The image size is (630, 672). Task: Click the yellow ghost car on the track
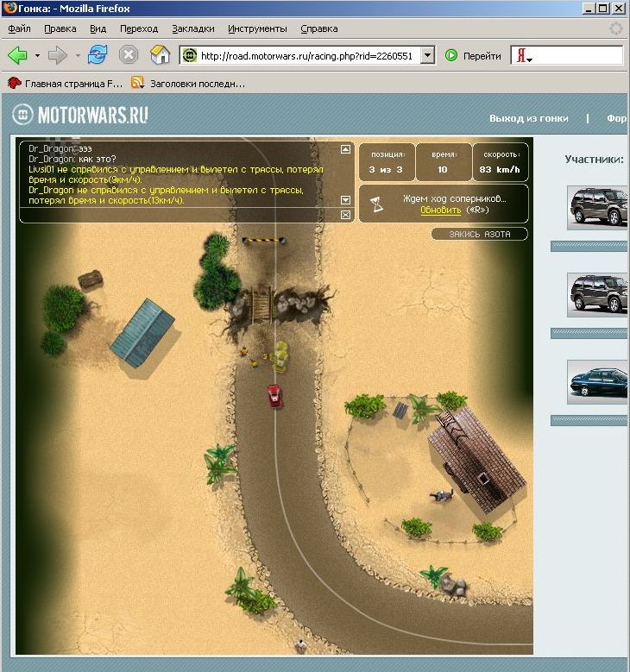tap(280, 355)
